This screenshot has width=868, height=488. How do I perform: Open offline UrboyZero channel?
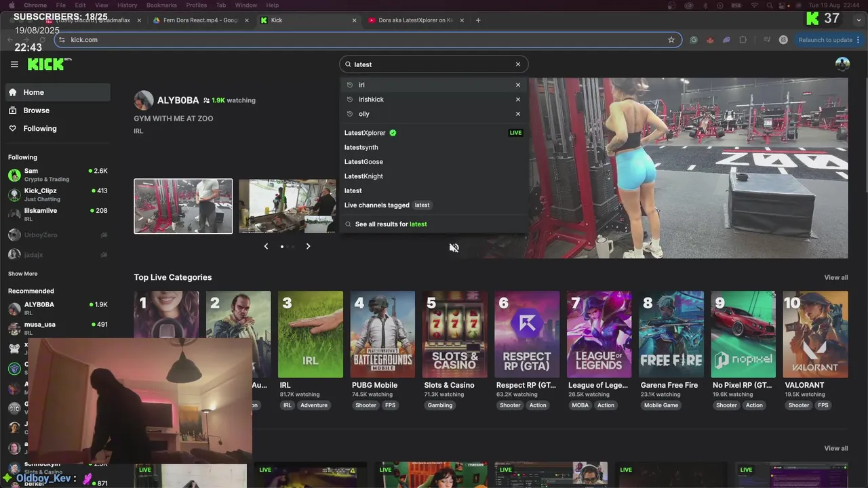58,235
